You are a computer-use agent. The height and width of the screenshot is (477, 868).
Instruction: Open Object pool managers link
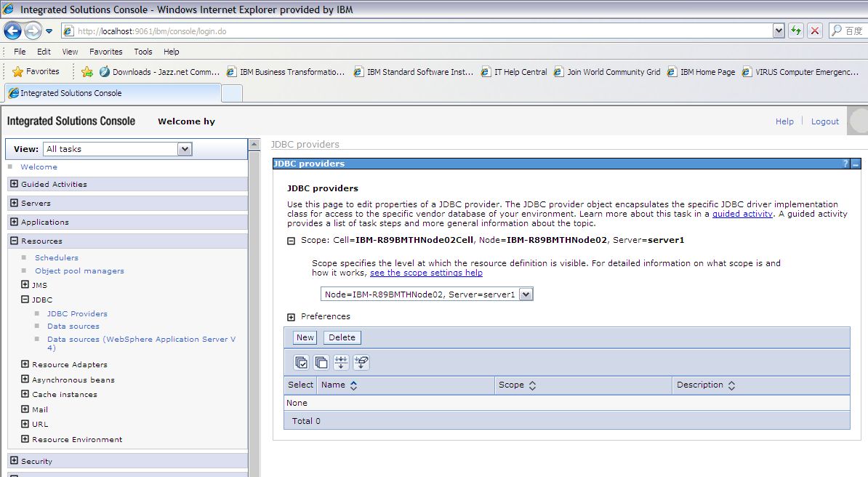(x=79, y=271)
